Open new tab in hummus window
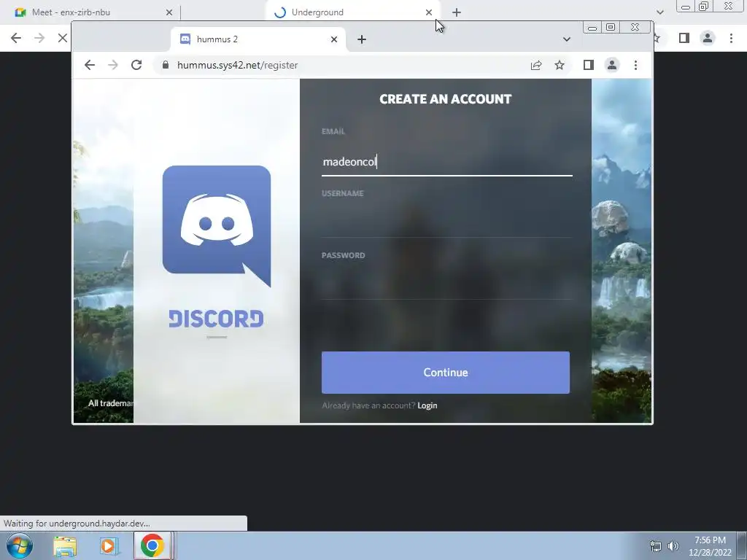 (362, 39)
